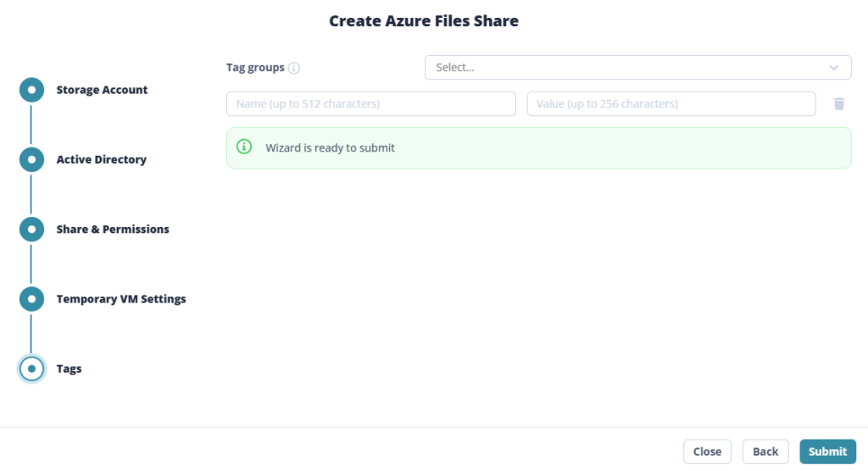Go back with the Back button

(765, 452)
